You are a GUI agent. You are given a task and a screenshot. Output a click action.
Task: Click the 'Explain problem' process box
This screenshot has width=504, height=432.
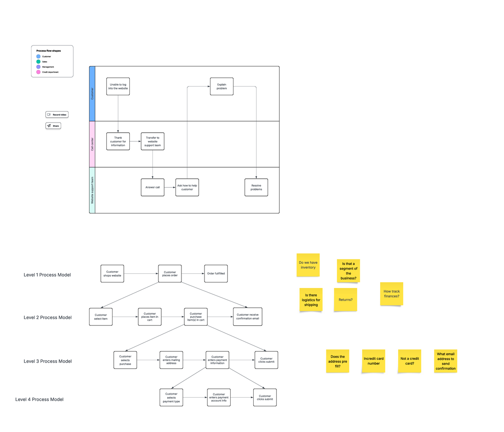pyautogui.click(x=222, y=86)
